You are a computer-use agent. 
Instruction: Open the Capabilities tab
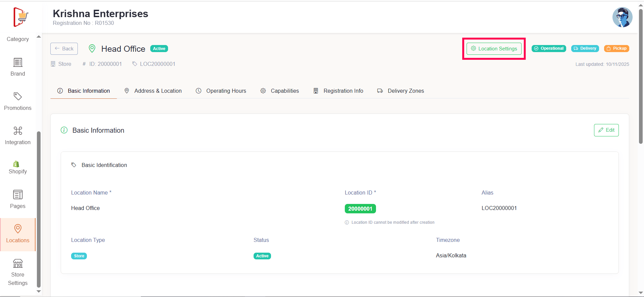(x=280, y=91)
